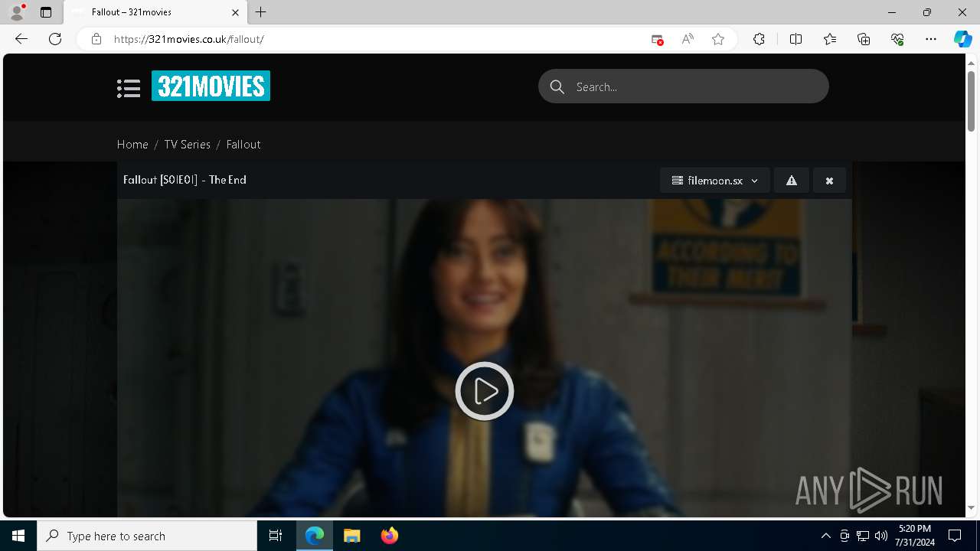Expand the filemoon.sx server dropdown

click(715, 181)
